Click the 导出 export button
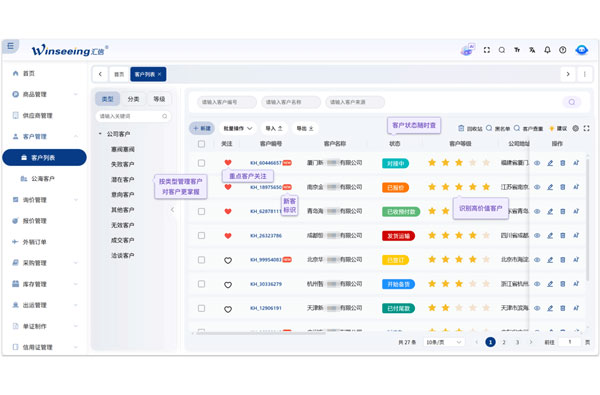 coord(305,129)
